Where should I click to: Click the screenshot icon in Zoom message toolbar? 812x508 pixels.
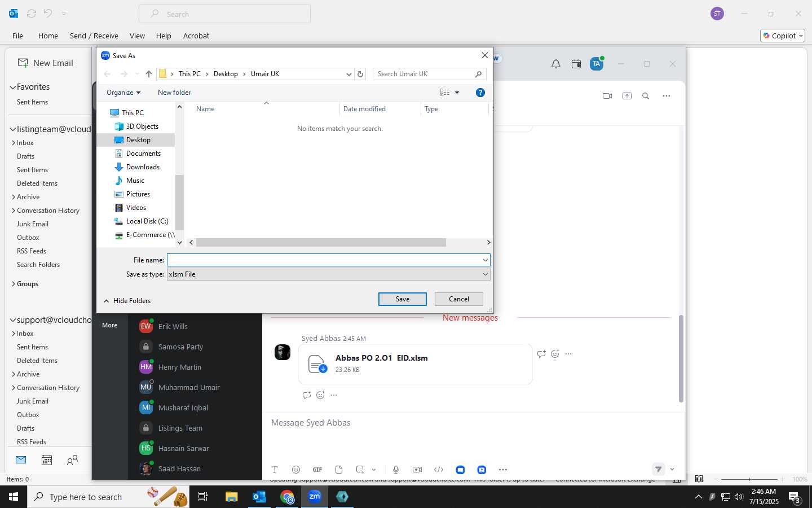[x=360, y=470]
